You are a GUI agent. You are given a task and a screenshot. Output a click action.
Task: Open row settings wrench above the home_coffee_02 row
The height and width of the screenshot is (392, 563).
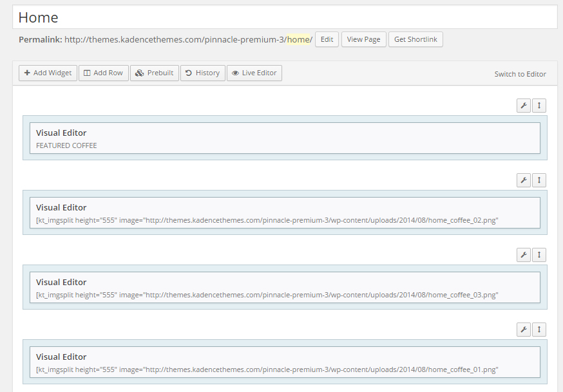(x=524, y=180)
